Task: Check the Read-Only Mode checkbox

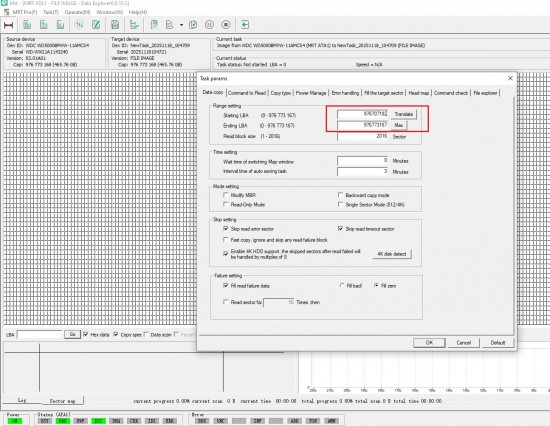Action: coord(226,204)
